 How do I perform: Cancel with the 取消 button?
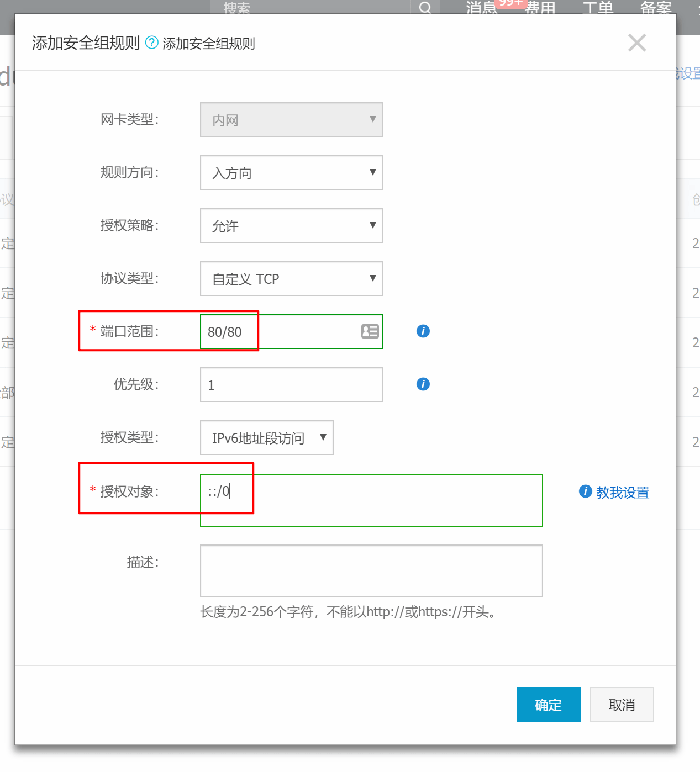click(622, 705)
